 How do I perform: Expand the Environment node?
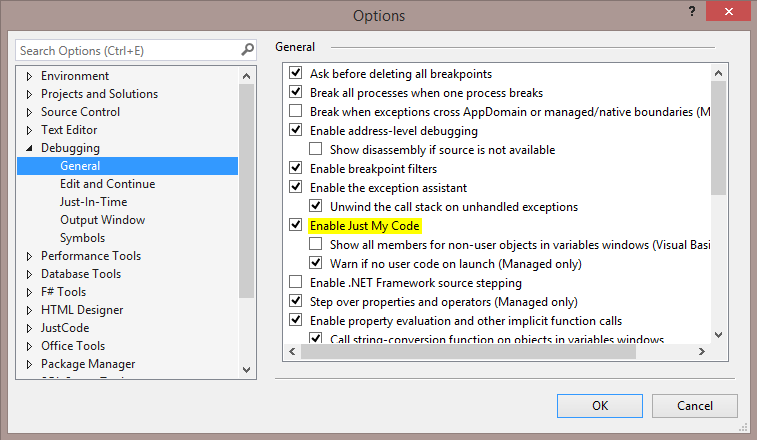click(x=29, y=76)
